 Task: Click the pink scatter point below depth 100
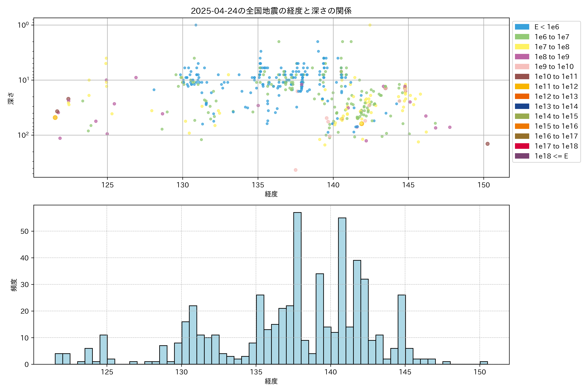(295, 170)
